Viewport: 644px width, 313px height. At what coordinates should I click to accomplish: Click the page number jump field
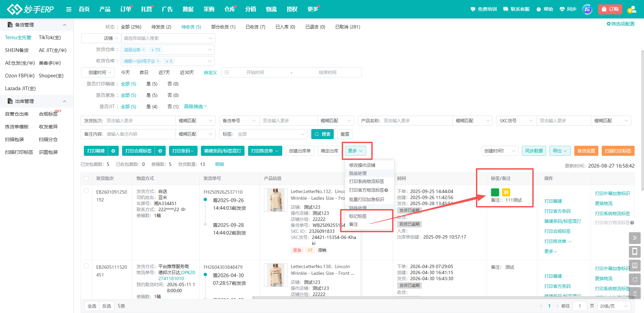(580, 306)
